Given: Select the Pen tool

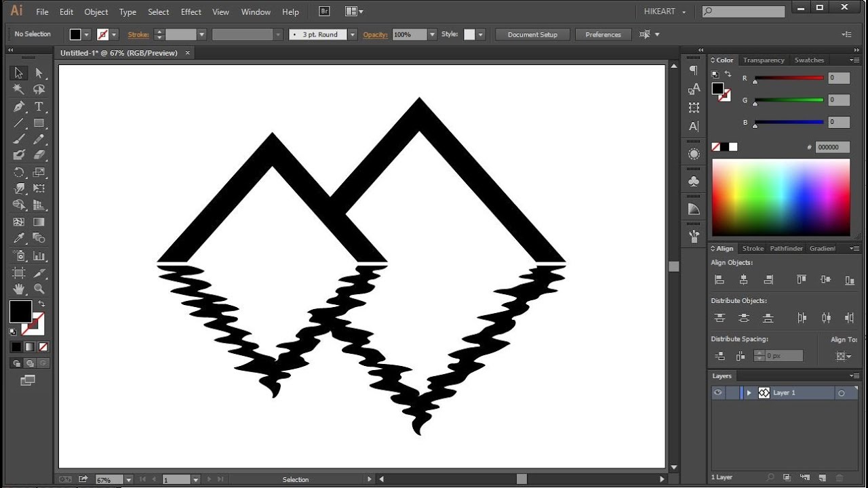Looking at the screenshot, I should coord(19,106).
